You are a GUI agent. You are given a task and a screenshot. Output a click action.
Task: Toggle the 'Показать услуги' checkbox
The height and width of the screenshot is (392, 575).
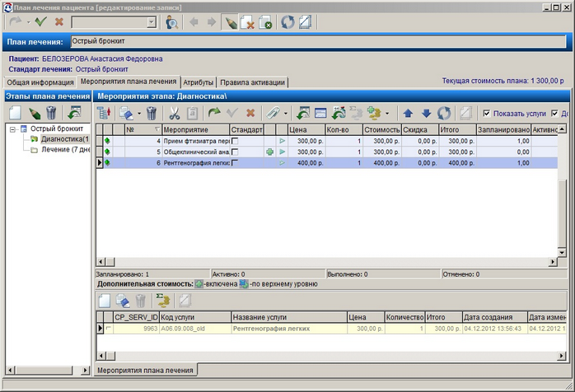486,114
